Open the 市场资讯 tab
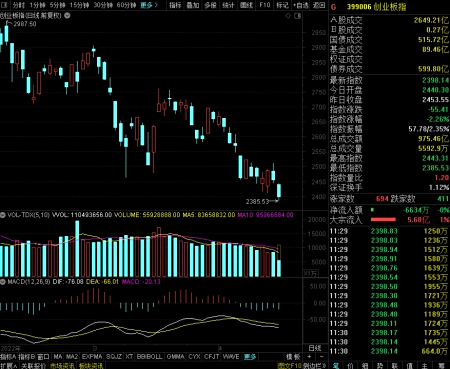Screen dimensions: 450x369 click(x=62, y=366)
